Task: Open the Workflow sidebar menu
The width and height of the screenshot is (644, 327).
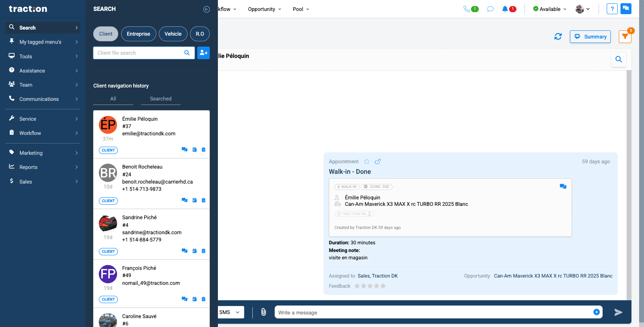Action: (x=43, y=133)
